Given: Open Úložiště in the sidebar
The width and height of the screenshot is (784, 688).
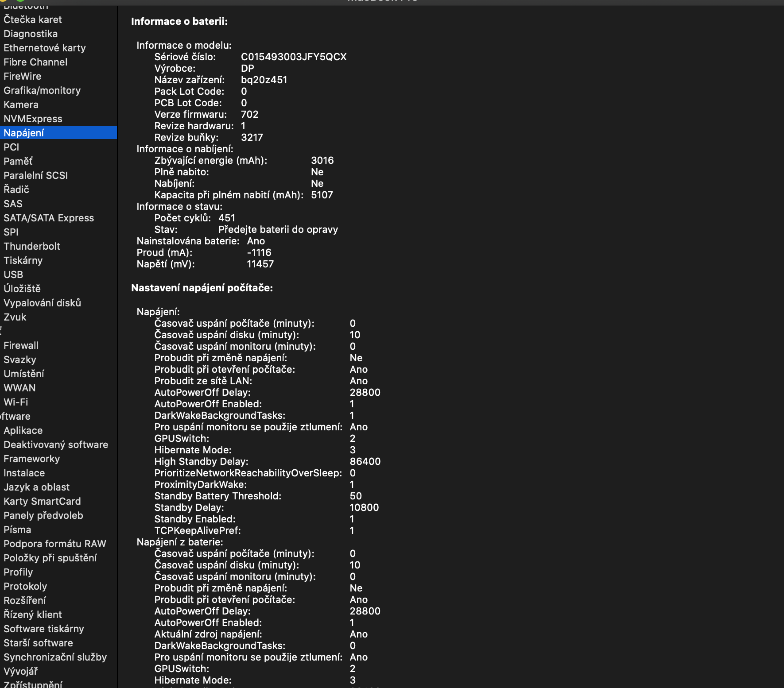Looking at the screenshot, I should point(22,289).
